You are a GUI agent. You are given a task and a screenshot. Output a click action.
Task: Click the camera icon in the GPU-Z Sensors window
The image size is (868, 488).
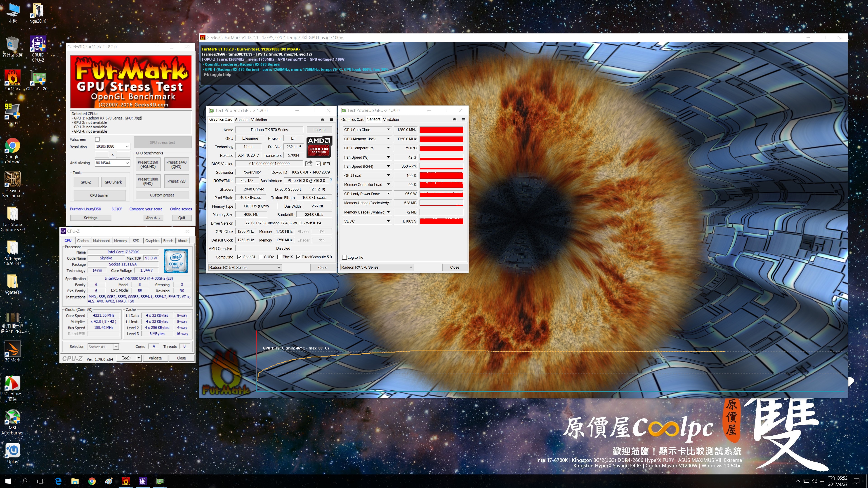455,119
